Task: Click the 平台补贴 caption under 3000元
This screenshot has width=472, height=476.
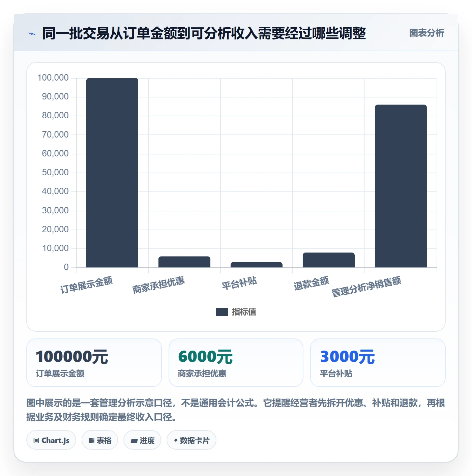Action: [x=336, y=374]
